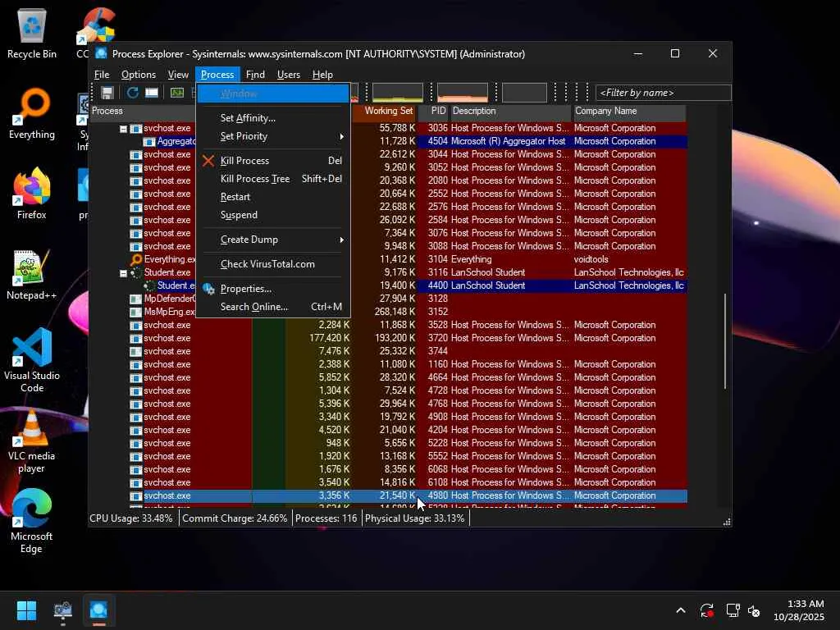This screenshot has height=630, width=840.
Task: Click the red X Kill Process icon
Action: pos(208,161)
